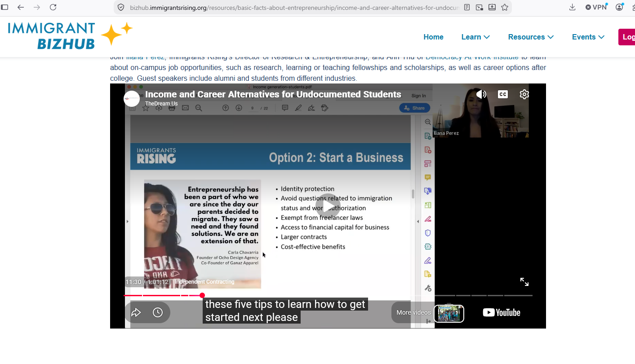635x364 pixels.
Task: Add video to Watch Later
Action: 158,312
